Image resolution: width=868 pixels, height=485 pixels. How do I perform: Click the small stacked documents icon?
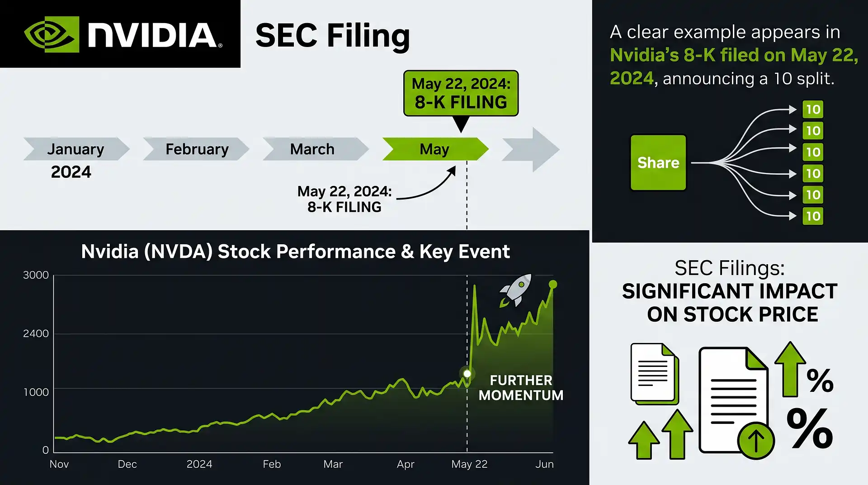pos(655,374)
